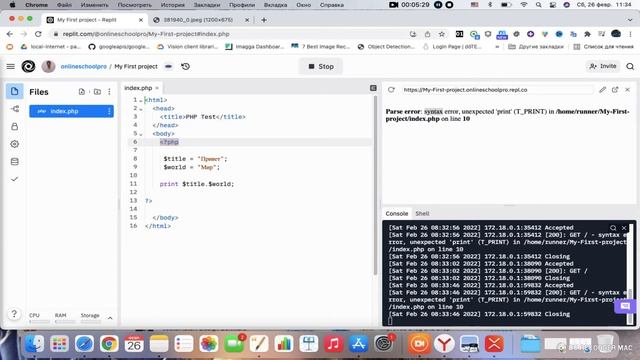Switch to the index.php editor tab
640x360 pixels.
138,88
